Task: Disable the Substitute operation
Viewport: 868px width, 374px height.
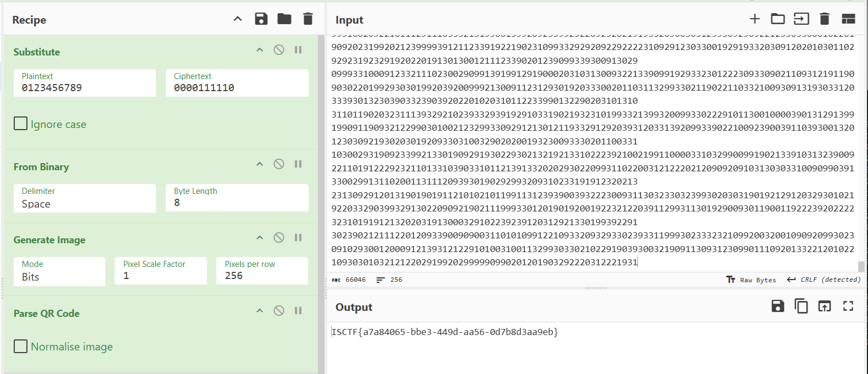Action: pyautogui.click(x=279, y=50)
